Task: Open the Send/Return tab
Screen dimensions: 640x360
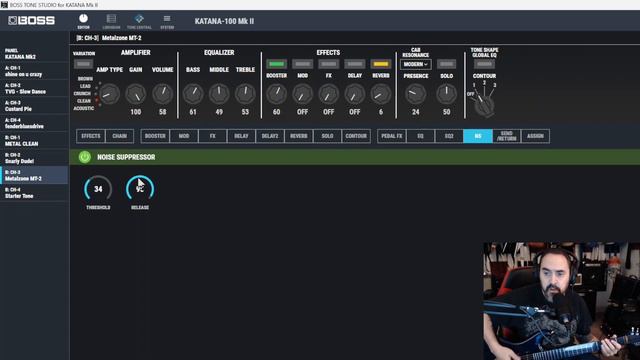Action: tap(507, 136)
